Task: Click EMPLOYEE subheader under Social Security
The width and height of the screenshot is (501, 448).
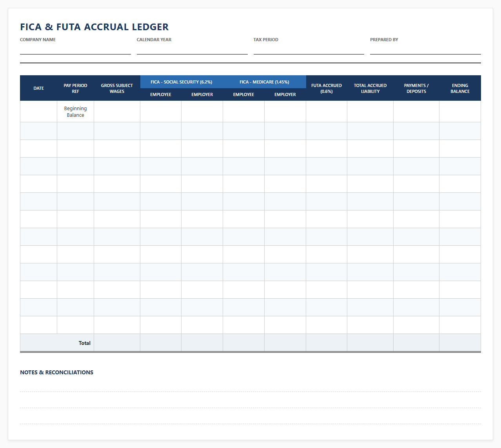Action: (x=161, y=94)
